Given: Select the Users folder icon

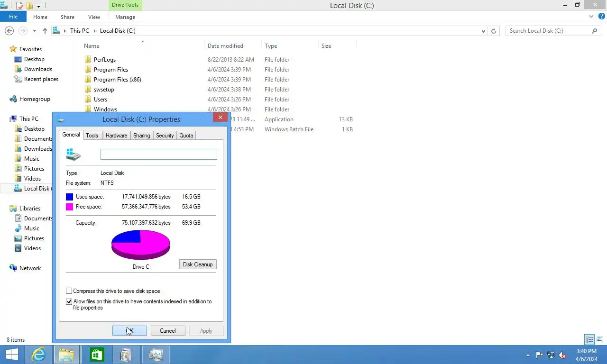Looking at the screenshot, I should 88,100.
